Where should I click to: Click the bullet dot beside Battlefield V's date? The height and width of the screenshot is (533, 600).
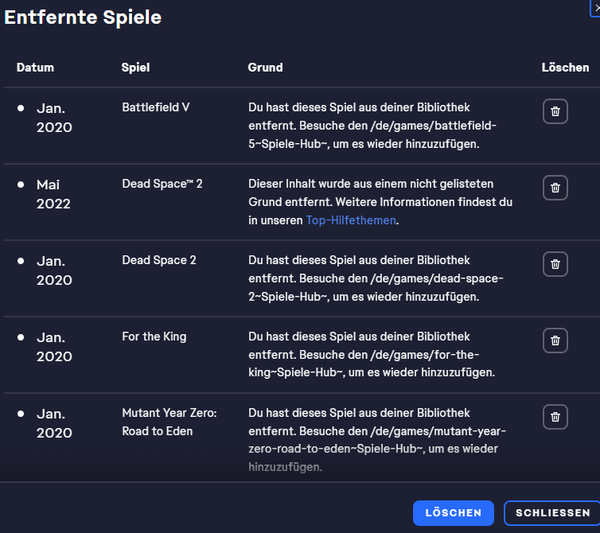[x=21, y=107]
